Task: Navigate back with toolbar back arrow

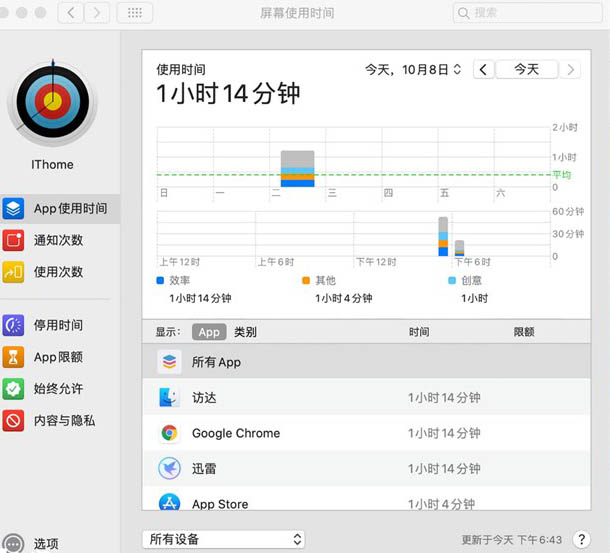Action: (x=71, y=13)
